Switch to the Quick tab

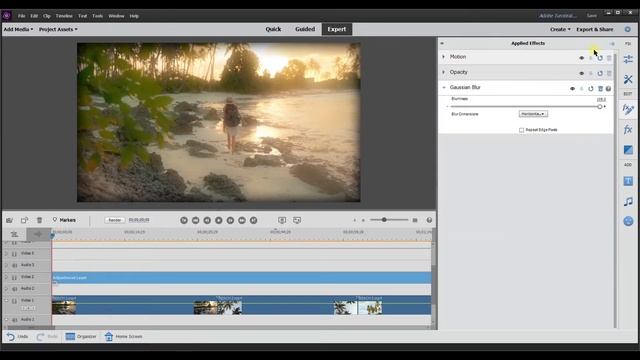coord(273,29)
